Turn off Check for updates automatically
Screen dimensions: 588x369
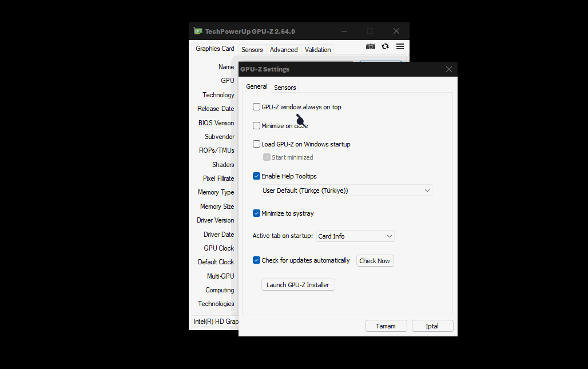(256, 260)
